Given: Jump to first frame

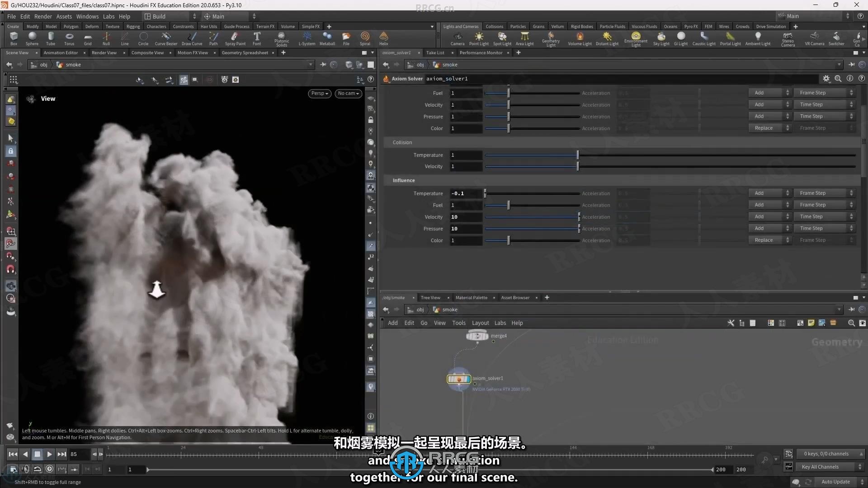Looking at the screenshot, I should pos(13,454).
